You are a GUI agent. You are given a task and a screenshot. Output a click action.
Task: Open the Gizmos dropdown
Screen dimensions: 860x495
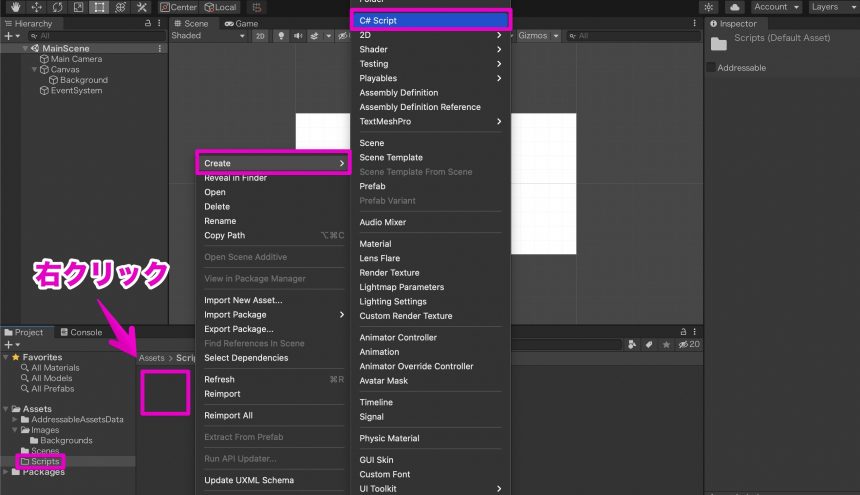(538, 36)
